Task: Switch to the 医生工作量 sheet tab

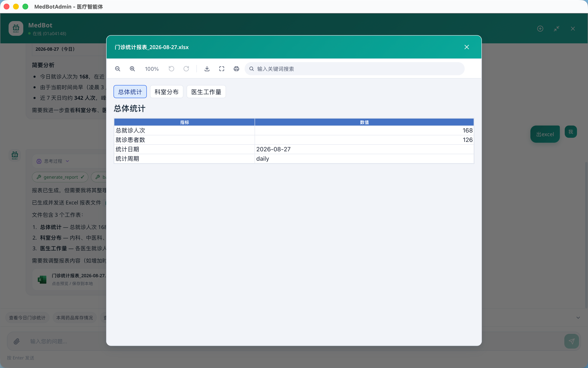Action: click(206, 92)
